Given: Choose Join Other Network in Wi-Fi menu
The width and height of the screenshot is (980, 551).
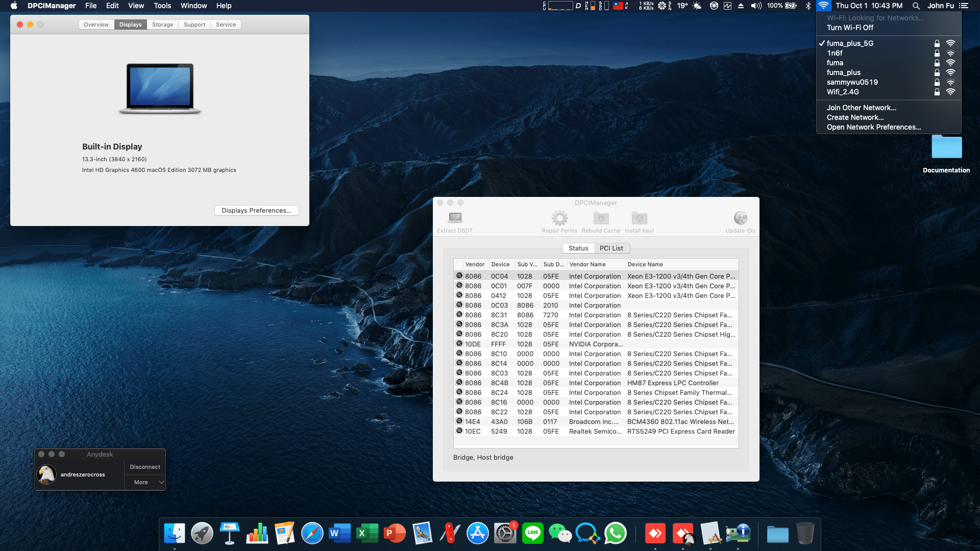Looking at the screenshot, I should (861, 108).
